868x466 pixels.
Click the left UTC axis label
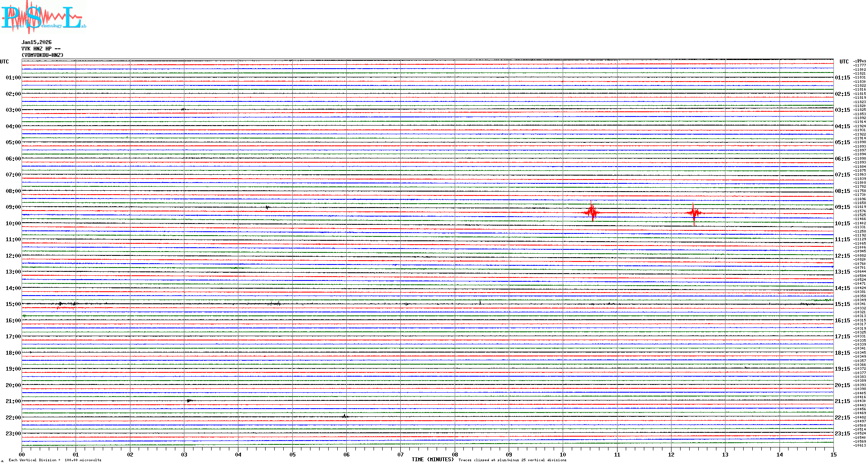[4, 62]
